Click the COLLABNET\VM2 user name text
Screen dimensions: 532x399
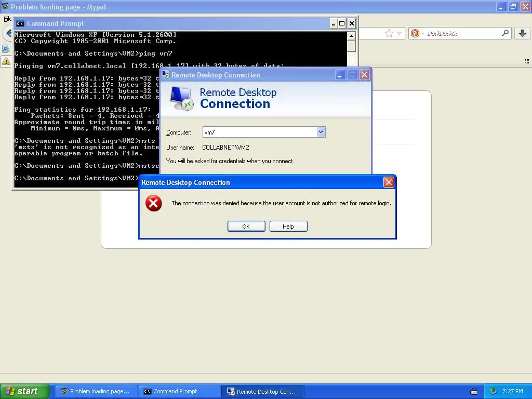coord(225,147)
